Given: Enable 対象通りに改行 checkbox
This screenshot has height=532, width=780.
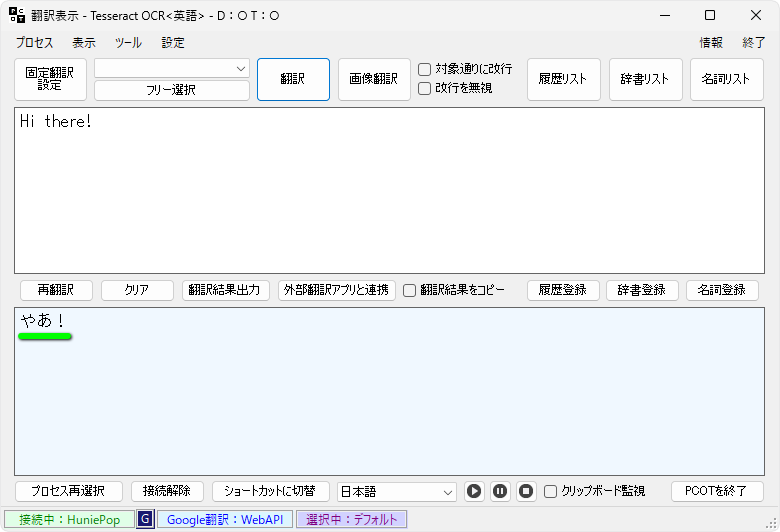Looking at the screenshot, I should [424, 69].
